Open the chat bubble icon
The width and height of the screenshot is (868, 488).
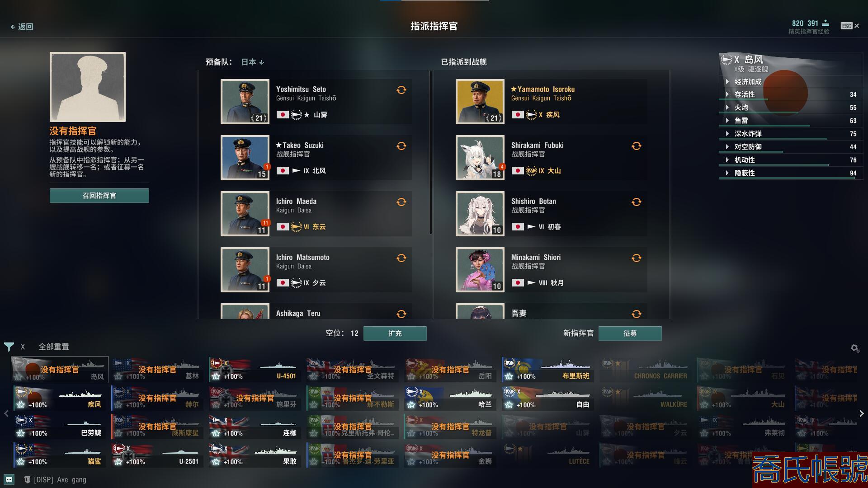[9, 479]
